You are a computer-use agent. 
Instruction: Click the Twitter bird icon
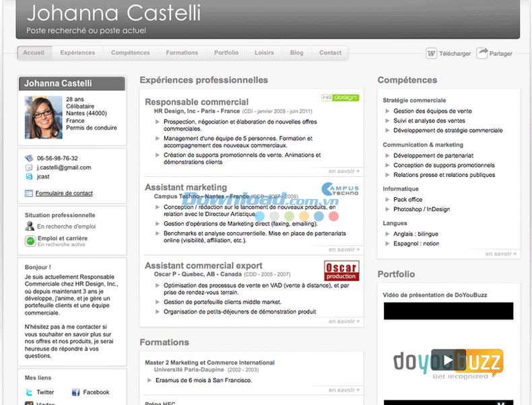[x=29, y=392]
